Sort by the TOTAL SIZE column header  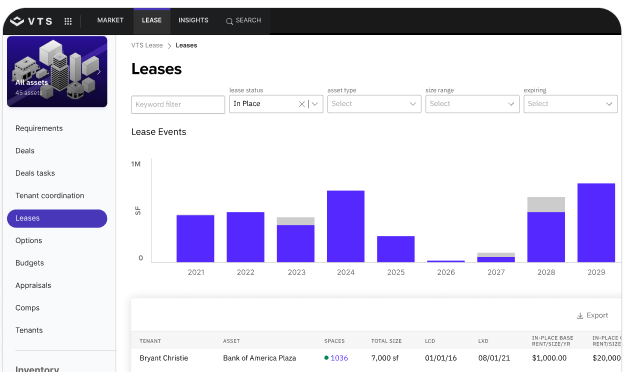point(386,341)
